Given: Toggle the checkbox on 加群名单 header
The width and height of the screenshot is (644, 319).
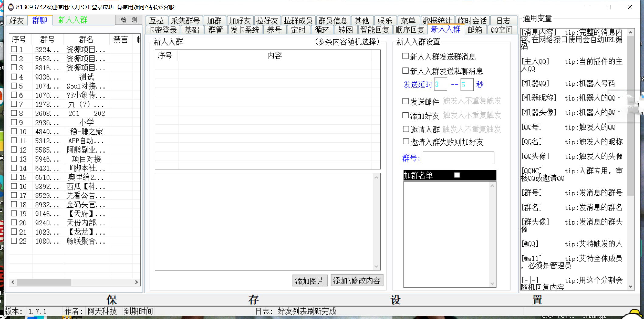Looking at the screenshot, I should (457, 175).
